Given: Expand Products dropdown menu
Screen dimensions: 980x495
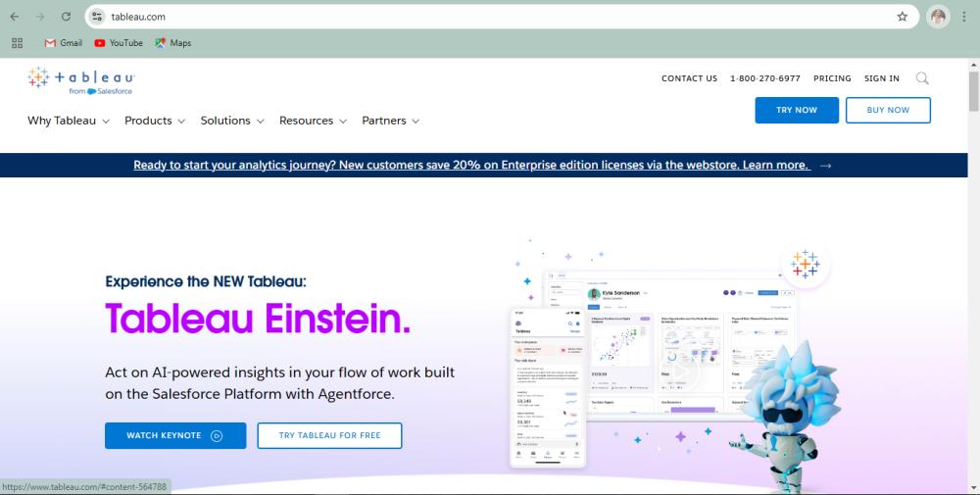Looking at the screenshot, I should 155,121.
